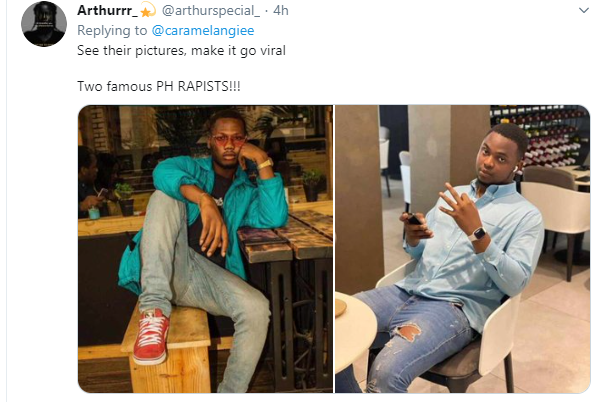The height and width of the screenshot is (402, 605).
Task: Click the Arthurrr_ profile avatar
Action: (44, 23)
